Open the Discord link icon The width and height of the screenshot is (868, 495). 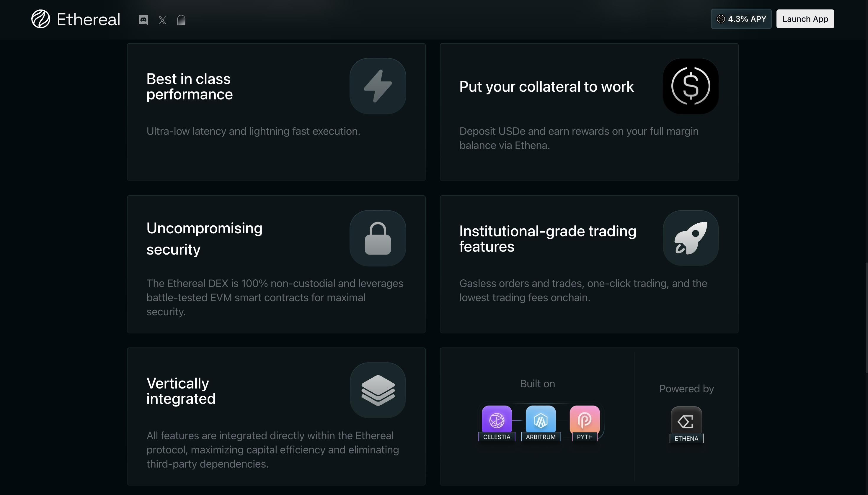[x=143, y=20]
